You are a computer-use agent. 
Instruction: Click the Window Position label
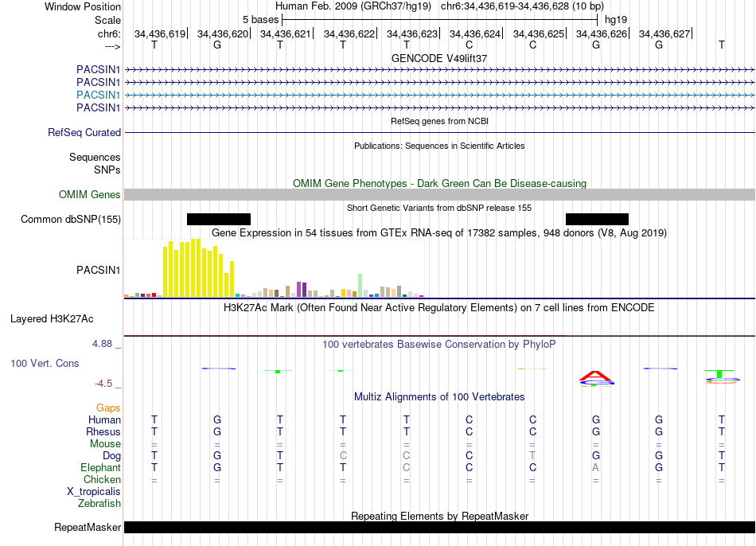pos(83,6)
